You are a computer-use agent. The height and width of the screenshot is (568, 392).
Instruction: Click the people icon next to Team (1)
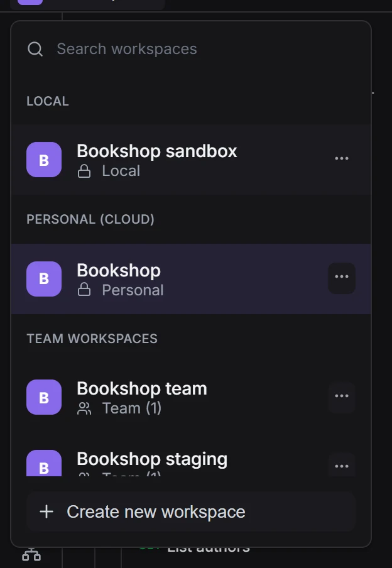pyautogui.click(x=84, y=409)
